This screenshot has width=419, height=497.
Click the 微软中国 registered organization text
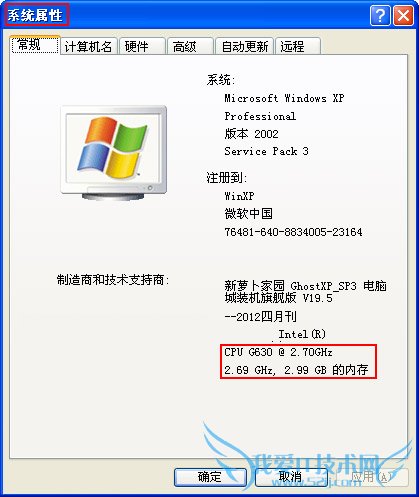(x=249, y=214)
